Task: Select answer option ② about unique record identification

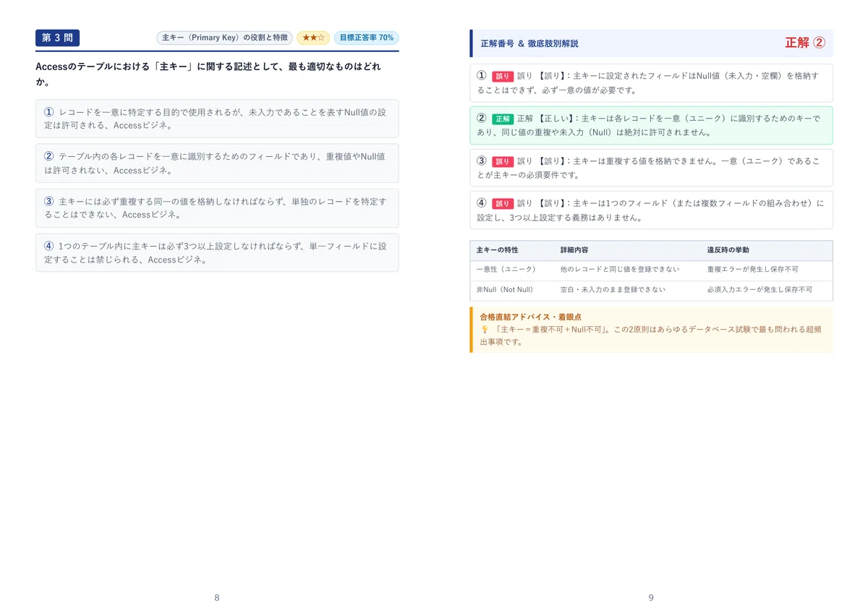Action: tap(217, 163)
